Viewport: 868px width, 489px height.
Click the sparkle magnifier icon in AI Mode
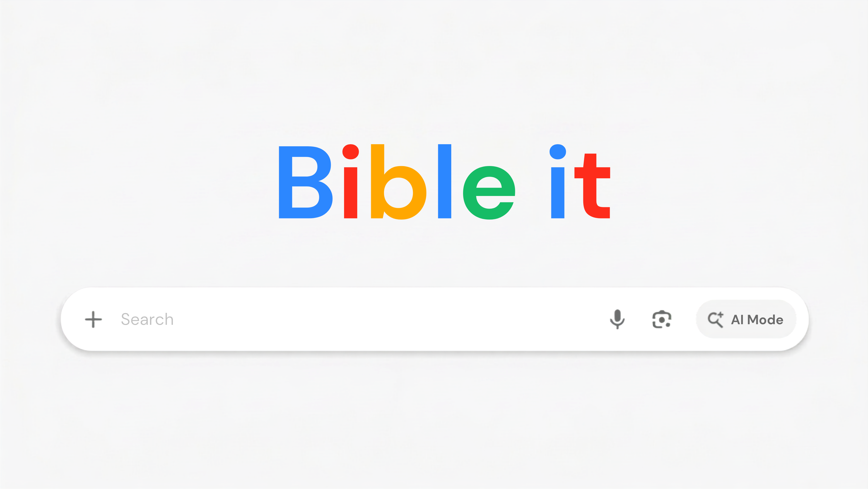coord(716,319)
